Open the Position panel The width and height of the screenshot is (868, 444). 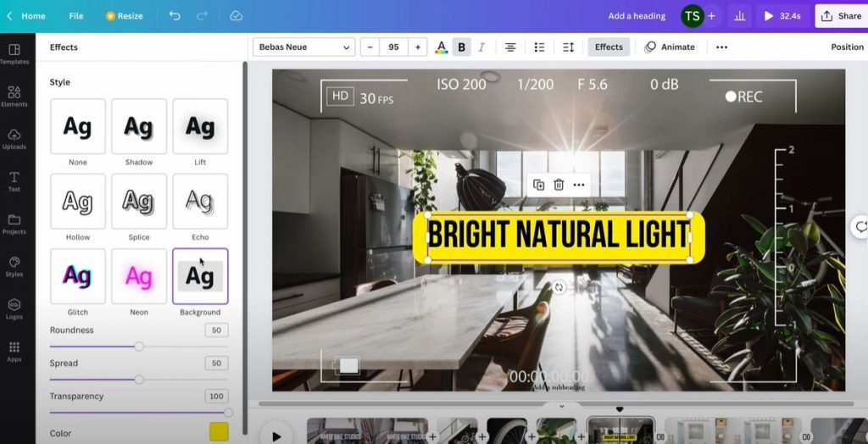pos(847,47)
